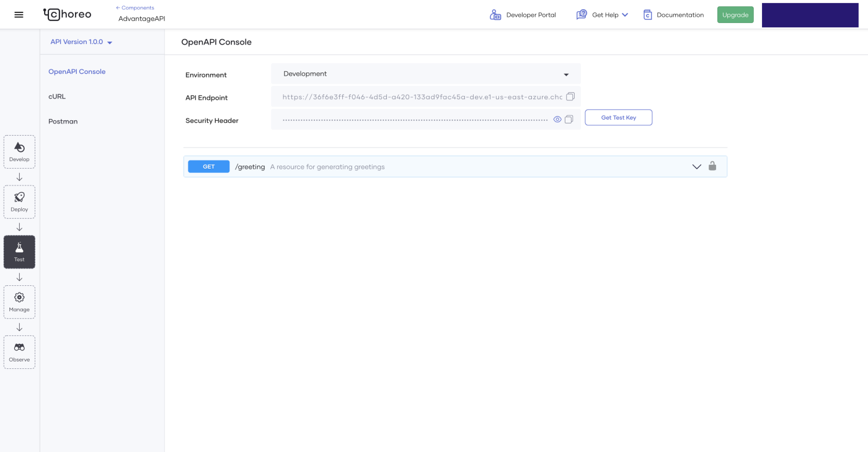Viewport: 868px width, 452px height.
Task: Click the AdvantageAPI component name
Action: (142, 19)
